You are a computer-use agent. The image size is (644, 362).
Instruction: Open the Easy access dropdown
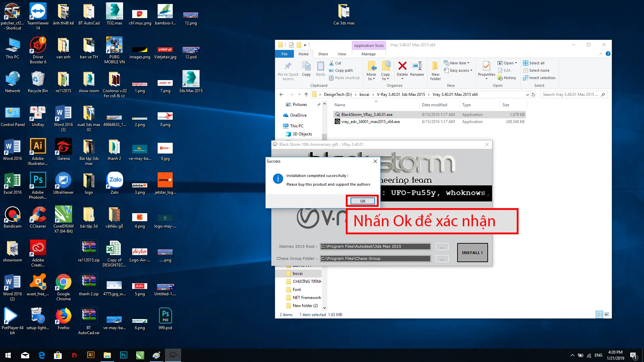tap(459, 70)
